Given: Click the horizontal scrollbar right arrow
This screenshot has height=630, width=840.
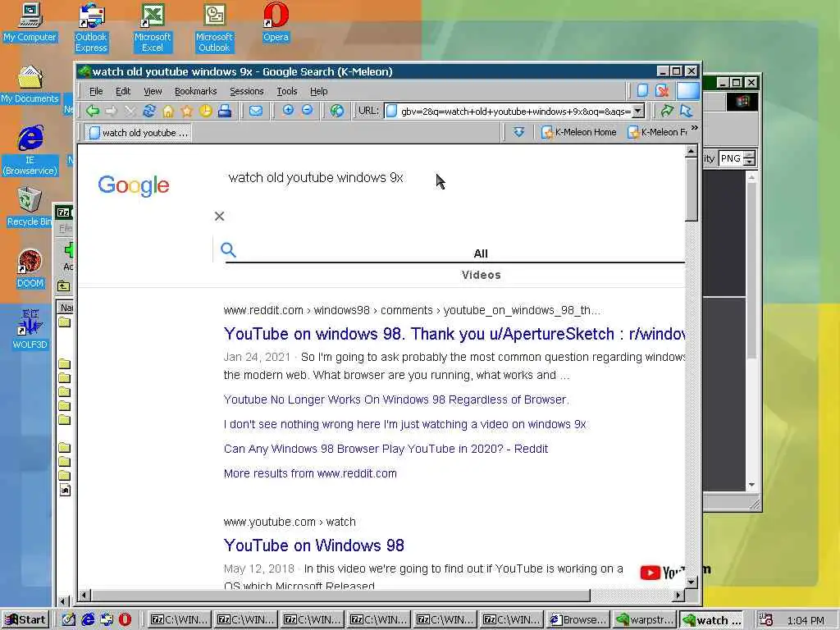Looking at the screenshot, I should click(678, 596).
